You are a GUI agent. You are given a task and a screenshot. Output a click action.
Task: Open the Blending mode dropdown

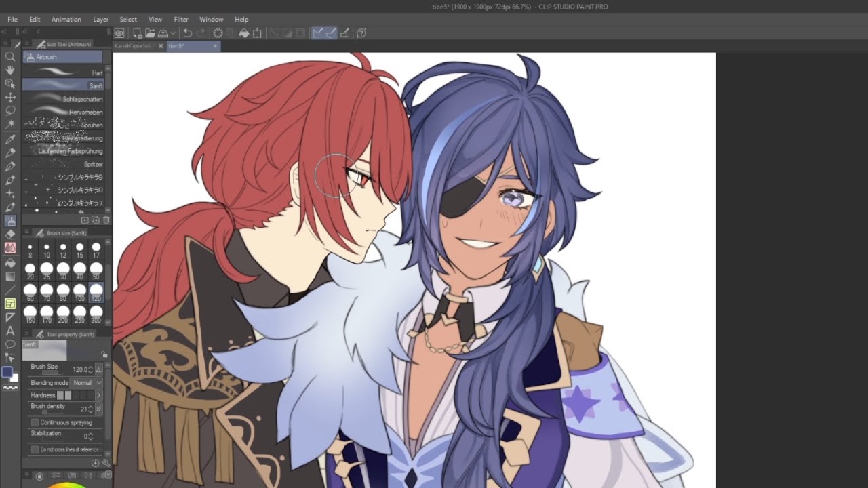(x=87, y=382)
